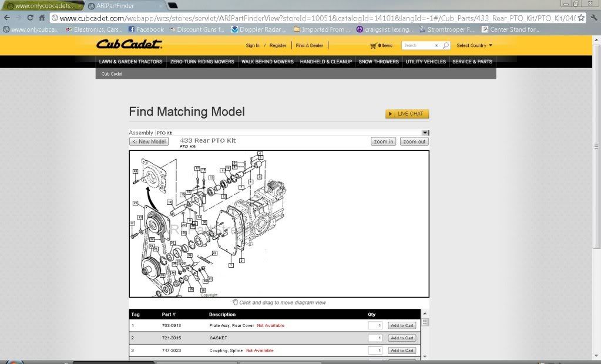Click the Cub Cadet logo
This screenshot has height=364, width=601.
(x=129, y=44)
